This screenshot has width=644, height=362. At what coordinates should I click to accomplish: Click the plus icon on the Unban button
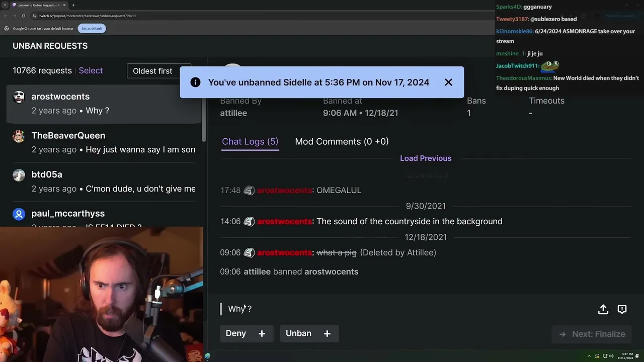[327, 333]
